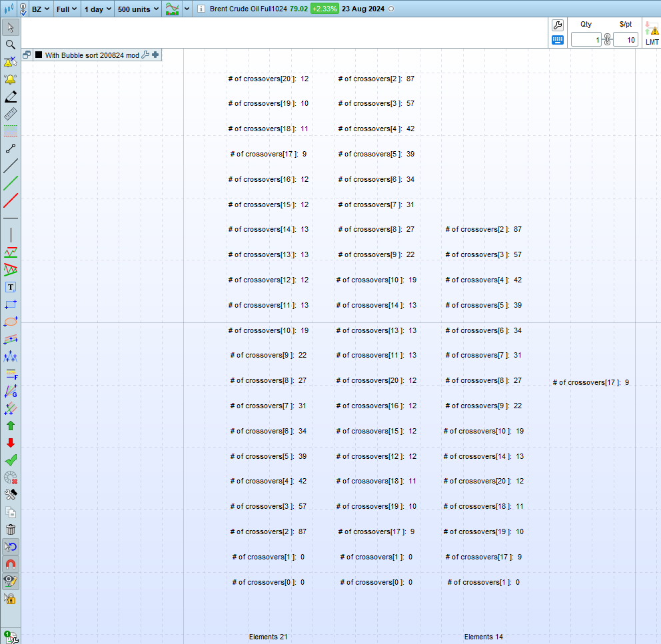Toggle the magnet snap mode
661x644 pixels.
click(x=11, y=564)
